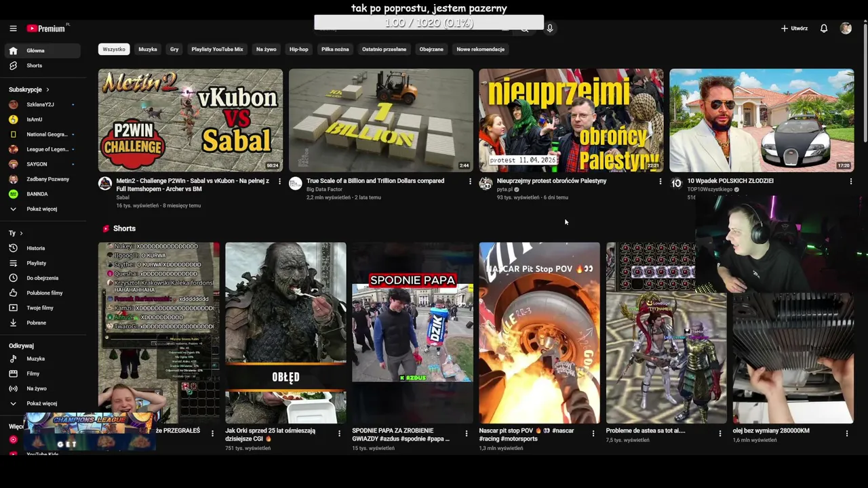Viewport: 868px width, 488px height.
Task: Open SAYGON subscription channel
Action: (x=42, y=164)
